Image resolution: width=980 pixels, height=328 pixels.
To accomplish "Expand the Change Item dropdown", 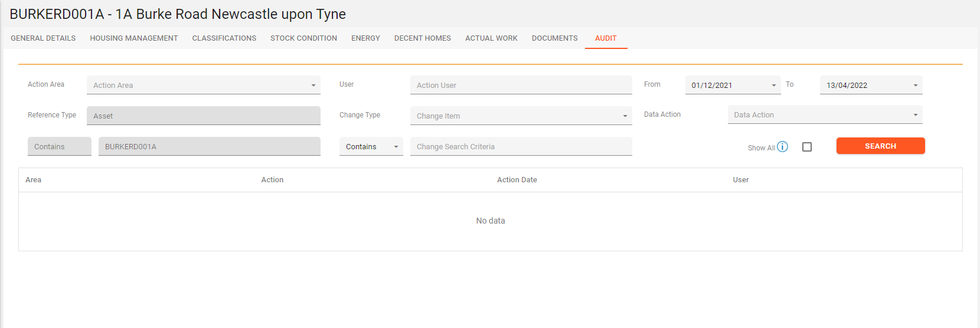I will [521, 116].
